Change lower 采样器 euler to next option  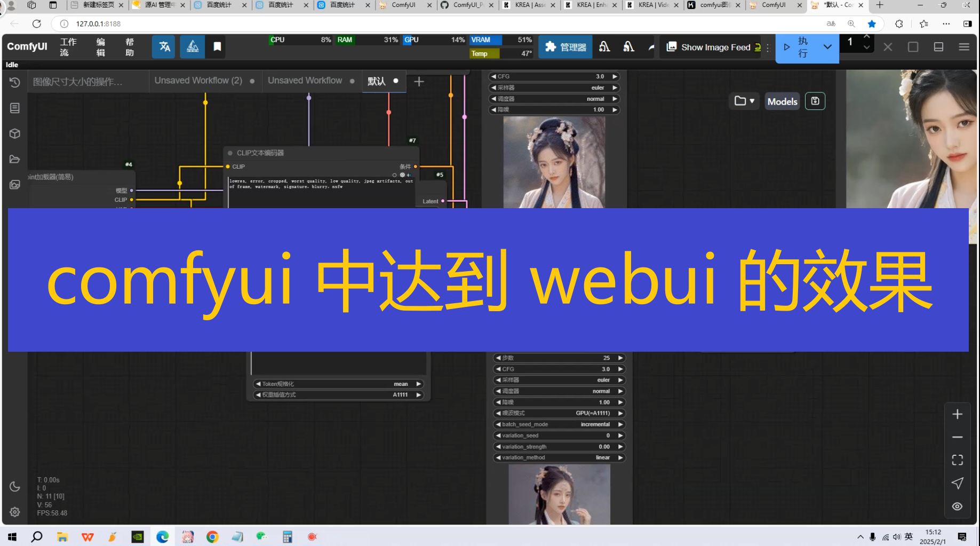tap(620, 380)
